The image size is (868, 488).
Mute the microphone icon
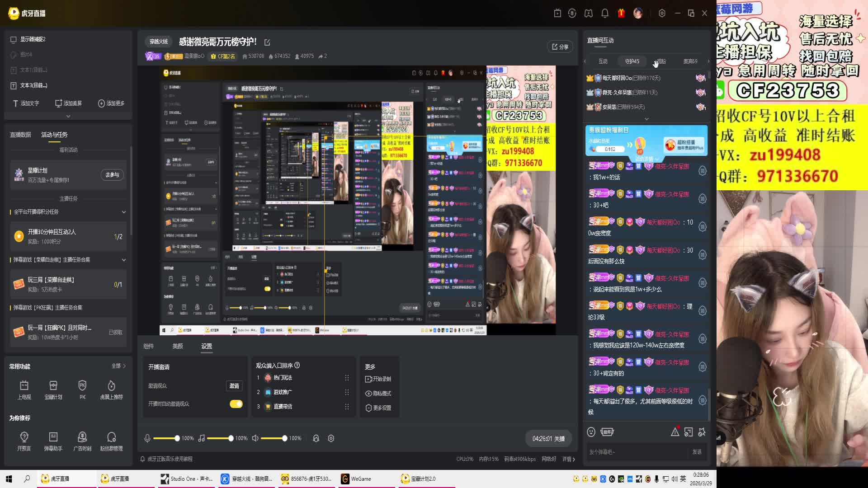pos(147,438)
